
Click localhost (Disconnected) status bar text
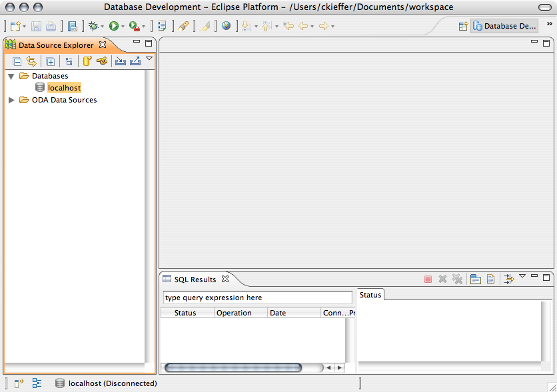(113, 383)
